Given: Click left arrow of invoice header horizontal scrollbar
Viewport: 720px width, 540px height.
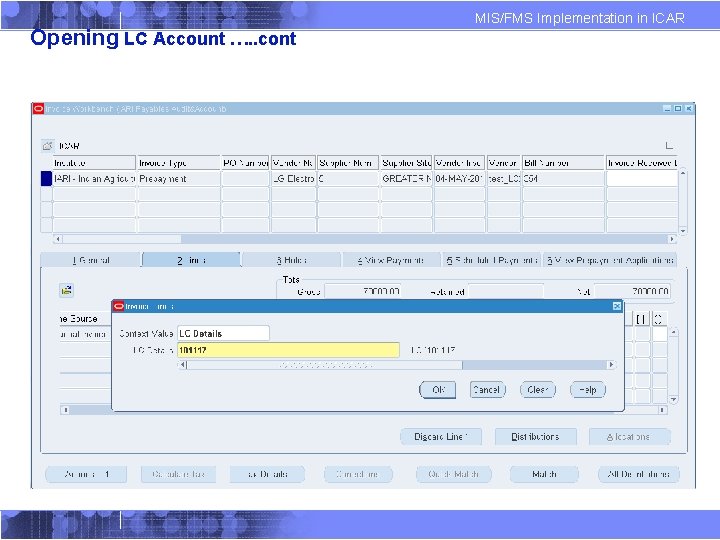Looking at the screenshot, I should [x=58, y=239].
